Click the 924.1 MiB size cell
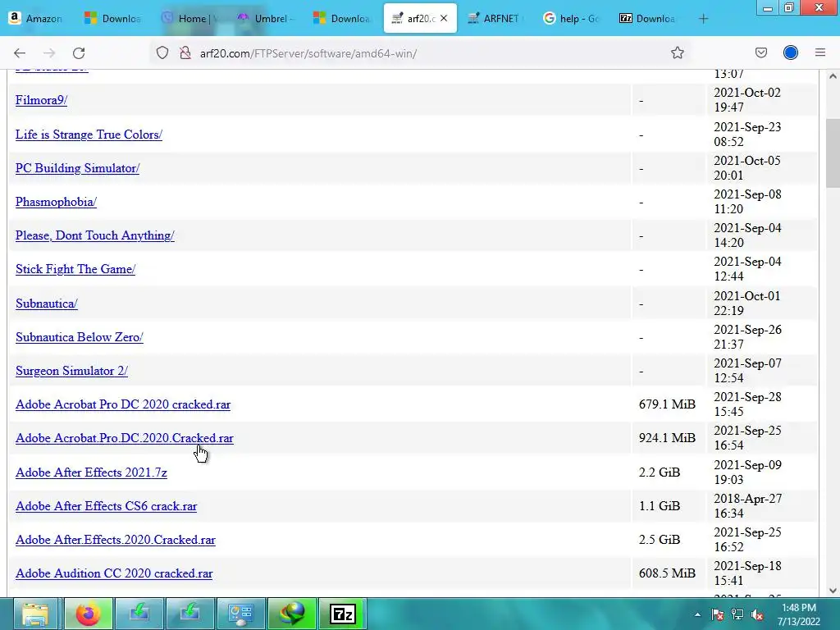 point(667,438)
